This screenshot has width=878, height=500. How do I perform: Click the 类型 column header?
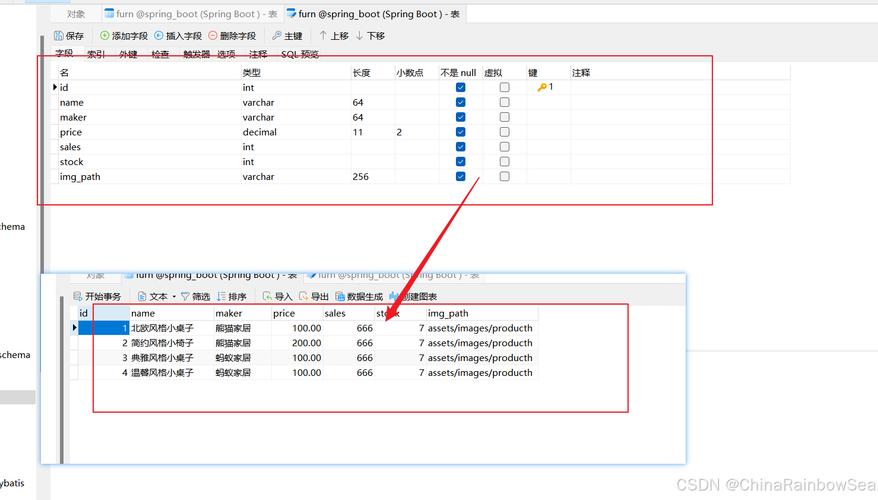(295, 73)
